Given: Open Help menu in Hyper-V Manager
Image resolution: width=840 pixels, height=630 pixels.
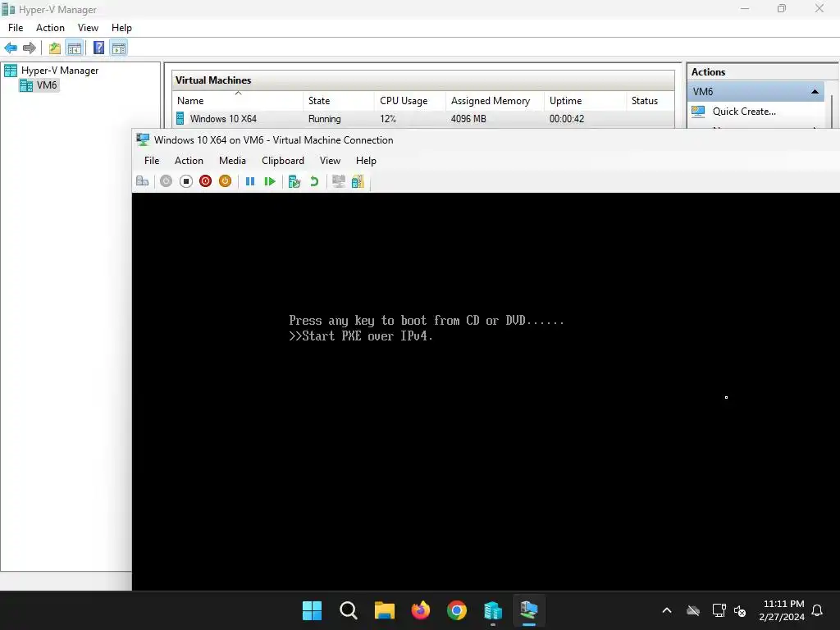Looking at the screenshot, I should [121, 28].
